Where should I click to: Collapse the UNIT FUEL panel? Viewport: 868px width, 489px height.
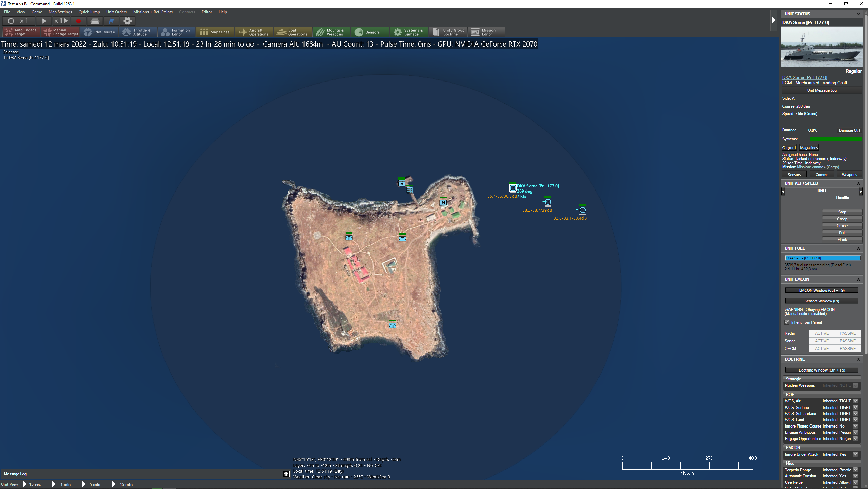tap(858, 249)
